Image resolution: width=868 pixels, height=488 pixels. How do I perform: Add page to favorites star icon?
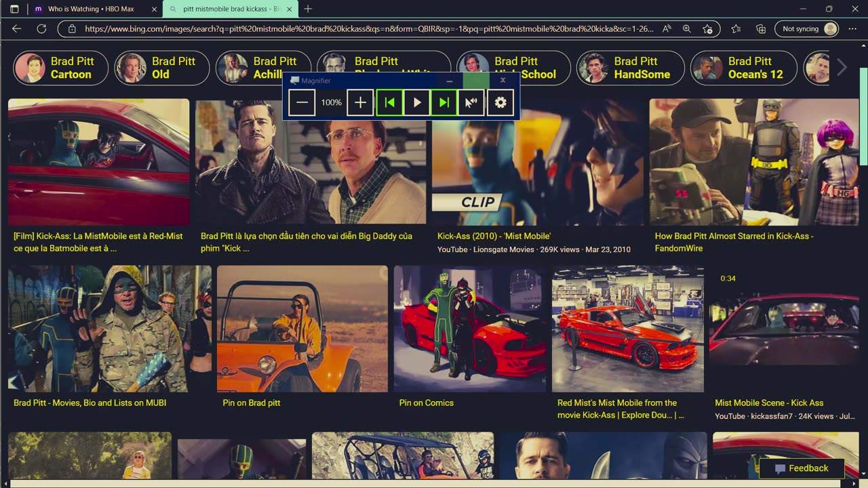(x=707, y=29)
